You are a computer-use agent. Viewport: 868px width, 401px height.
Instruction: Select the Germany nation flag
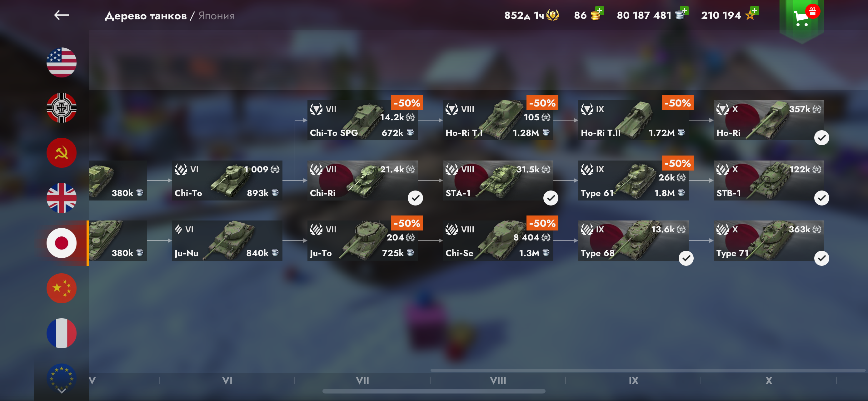(61, 108)
